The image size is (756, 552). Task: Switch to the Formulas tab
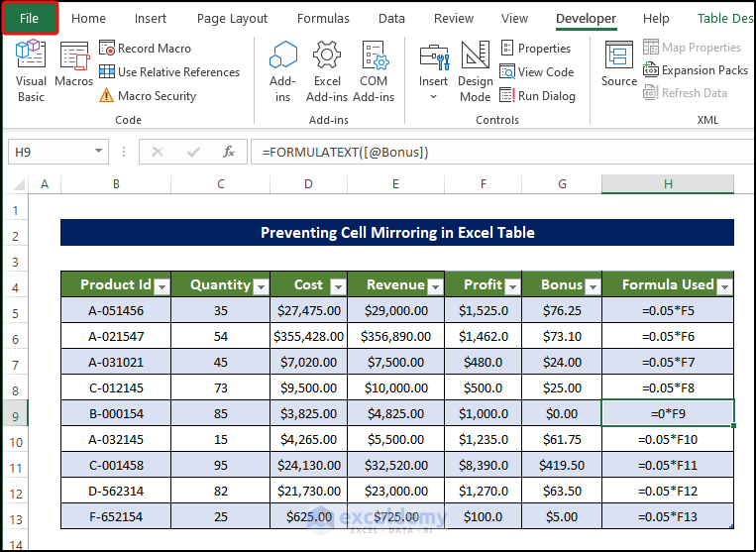(323, 19)
